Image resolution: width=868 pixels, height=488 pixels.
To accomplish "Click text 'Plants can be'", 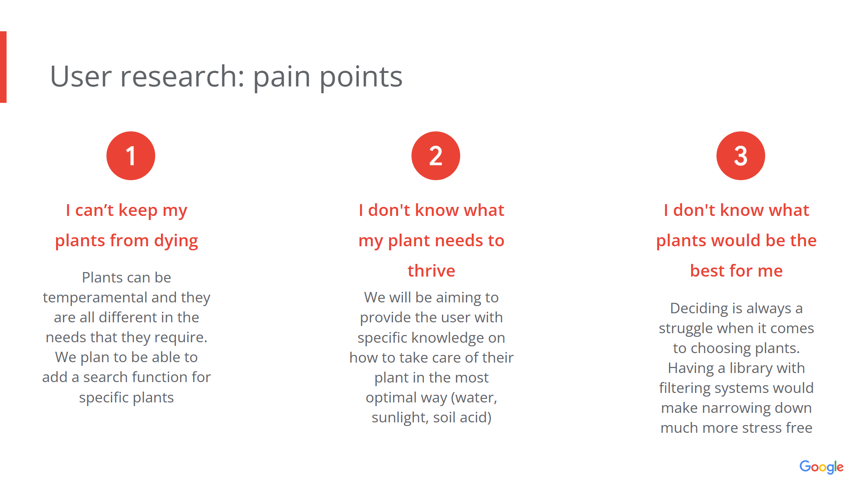I will [126, 277].
